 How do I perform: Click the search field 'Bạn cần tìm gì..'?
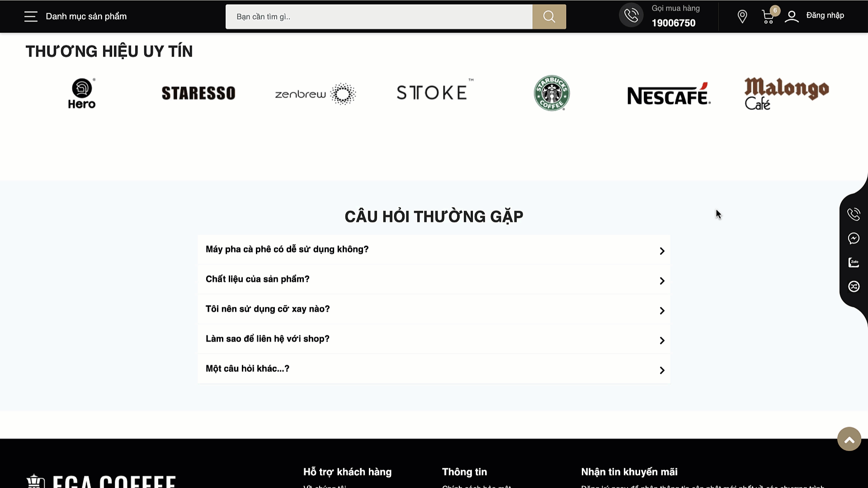point(379,17)
